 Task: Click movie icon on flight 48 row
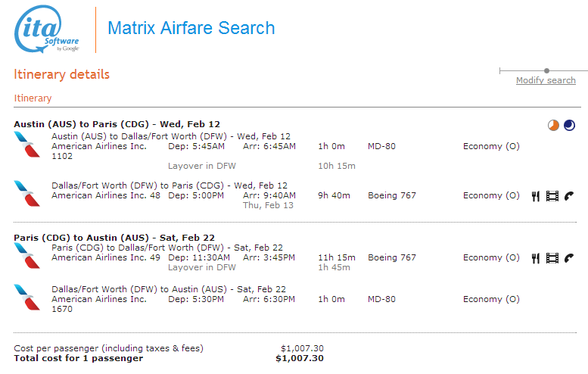[x=552, y=196]
